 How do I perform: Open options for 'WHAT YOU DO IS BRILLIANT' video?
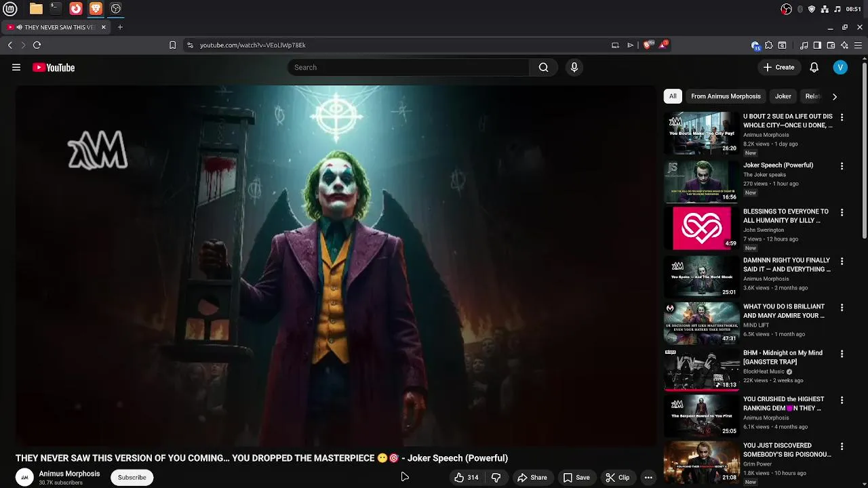click(842, 307)
